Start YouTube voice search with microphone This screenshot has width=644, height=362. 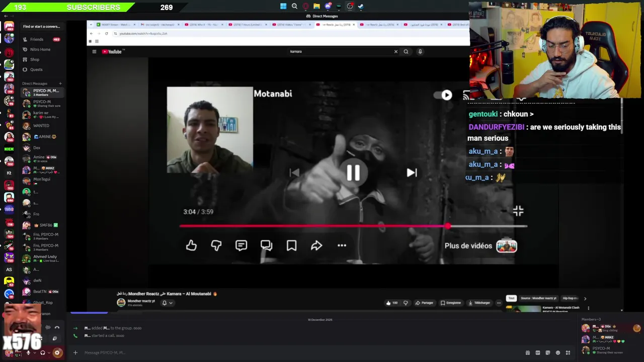click(x=420, y=51)
